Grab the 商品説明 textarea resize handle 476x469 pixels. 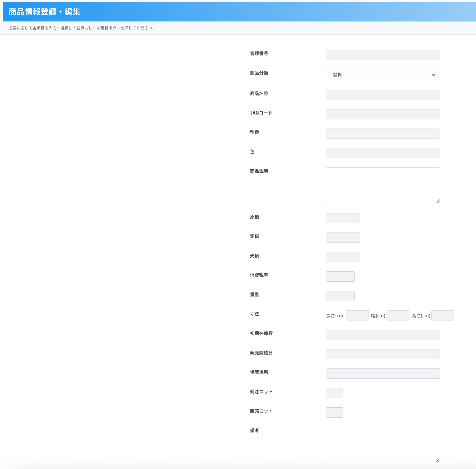437,201
